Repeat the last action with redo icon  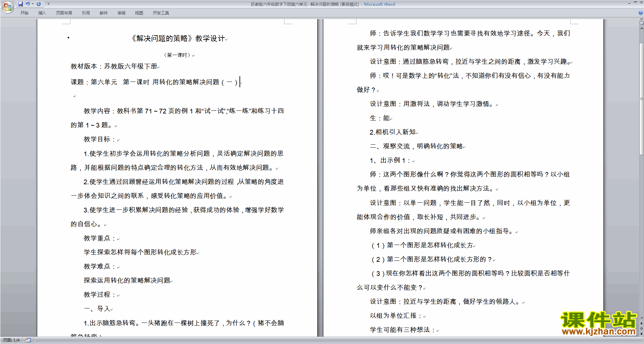click(39, 4)
